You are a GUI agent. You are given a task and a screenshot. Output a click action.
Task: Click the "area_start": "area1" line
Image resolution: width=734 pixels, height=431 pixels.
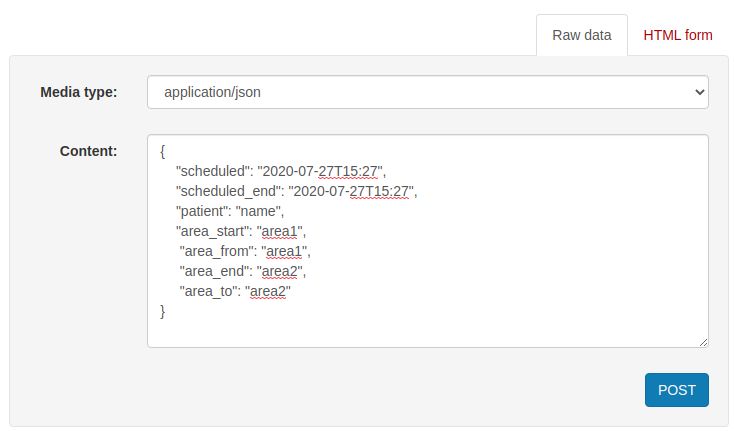coord(241,232)
